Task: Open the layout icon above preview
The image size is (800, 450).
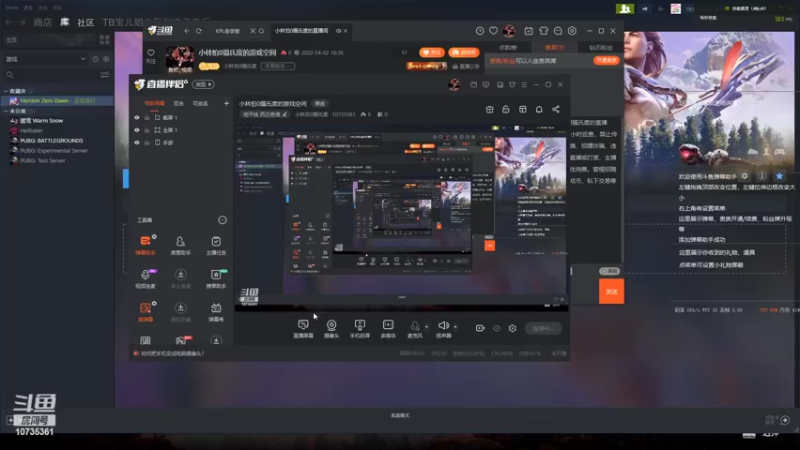Action: (x=522, y=109)
